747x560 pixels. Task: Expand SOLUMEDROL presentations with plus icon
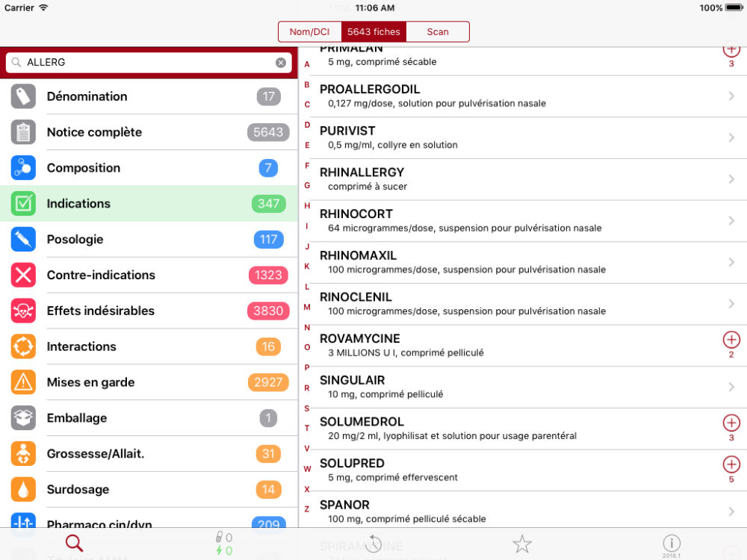[x=731, y=423]
